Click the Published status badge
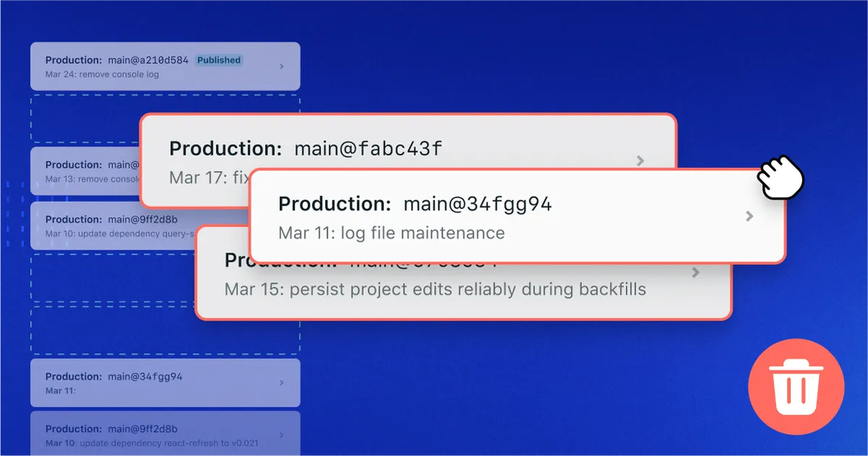 point(219,60)
